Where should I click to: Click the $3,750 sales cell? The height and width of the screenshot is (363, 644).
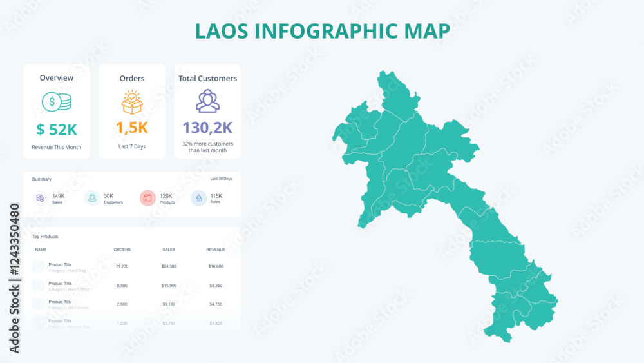pos(169,324)
